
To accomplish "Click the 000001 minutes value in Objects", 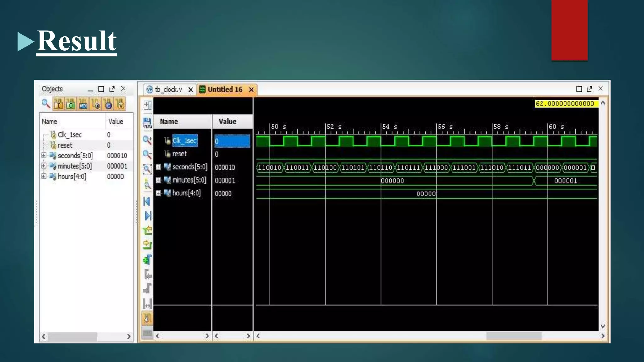I will point(117,166).
